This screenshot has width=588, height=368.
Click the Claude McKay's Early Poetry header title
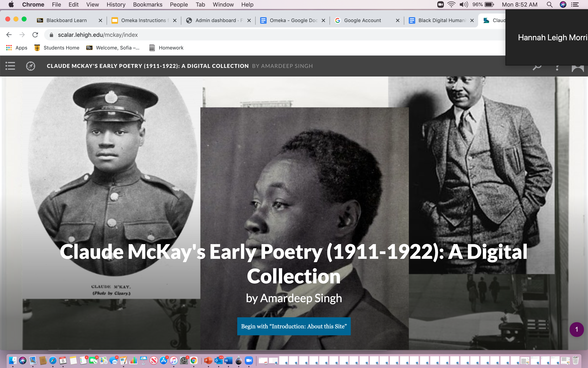point(148,66)
